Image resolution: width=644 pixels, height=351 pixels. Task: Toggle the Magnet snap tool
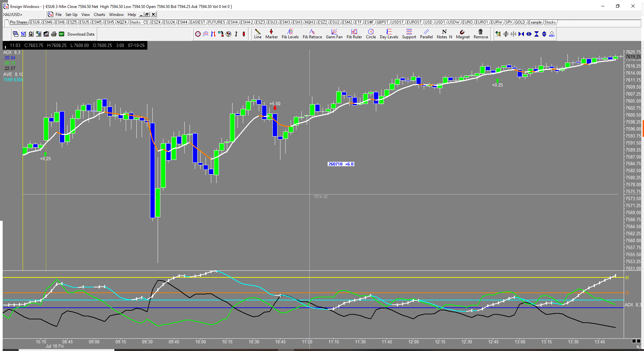click(463, 34)
